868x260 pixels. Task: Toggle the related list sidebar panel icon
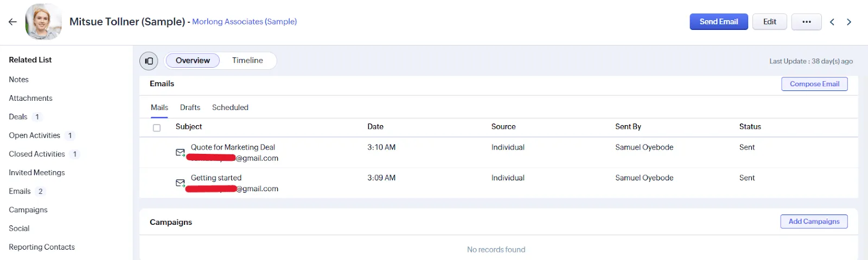tap(149, 61)
